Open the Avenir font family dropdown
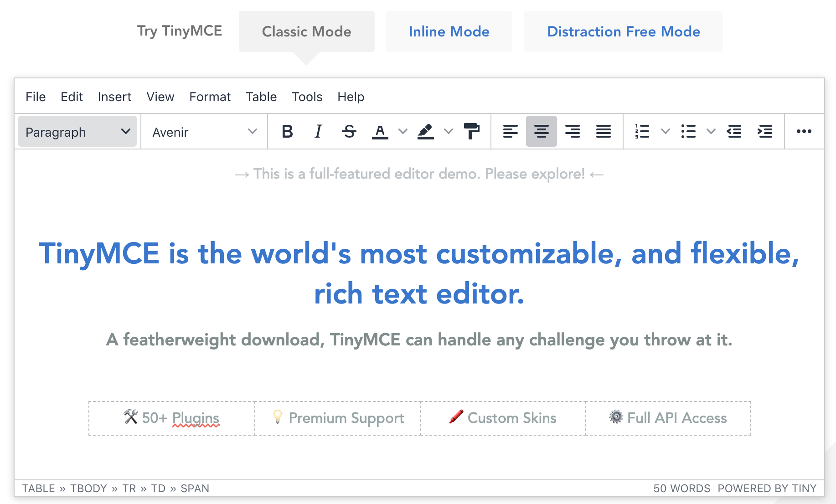Screen dimensions: 836x504 [204, 131]
